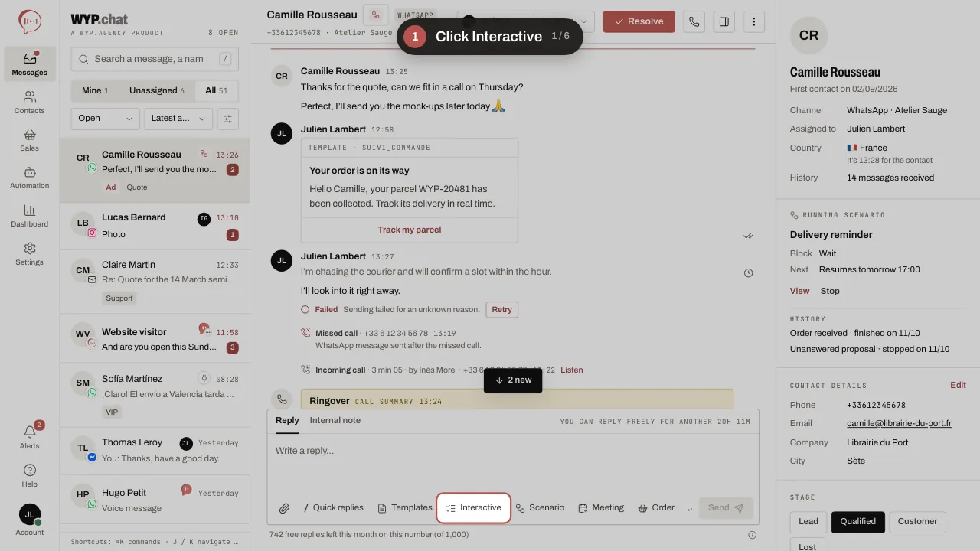Image resolution: width=980 pixels, height=551 pixels.
Task: Click the WYP.chat logo icon
Action: click(x=30, y=21)
